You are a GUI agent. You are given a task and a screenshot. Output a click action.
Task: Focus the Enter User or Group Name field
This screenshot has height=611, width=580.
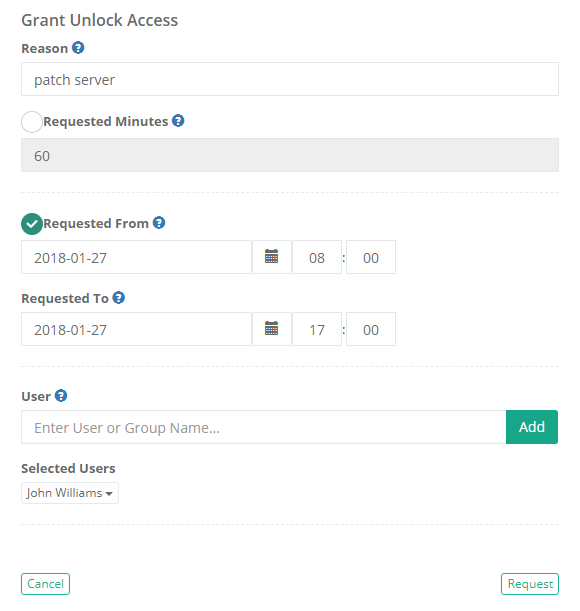[x=263, y=427]
